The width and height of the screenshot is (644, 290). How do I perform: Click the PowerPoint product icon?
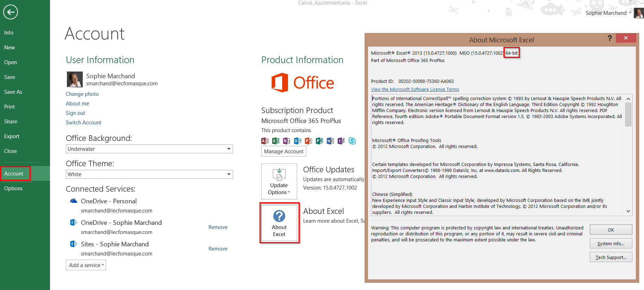[x=308, y=141]
